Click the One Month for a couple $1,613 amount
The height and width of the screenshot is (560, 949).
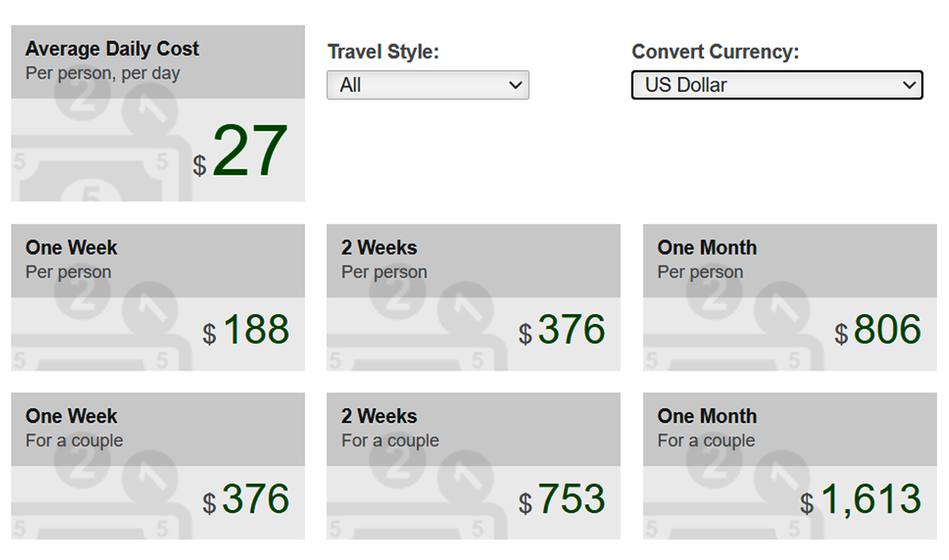[x=860, y=499]
